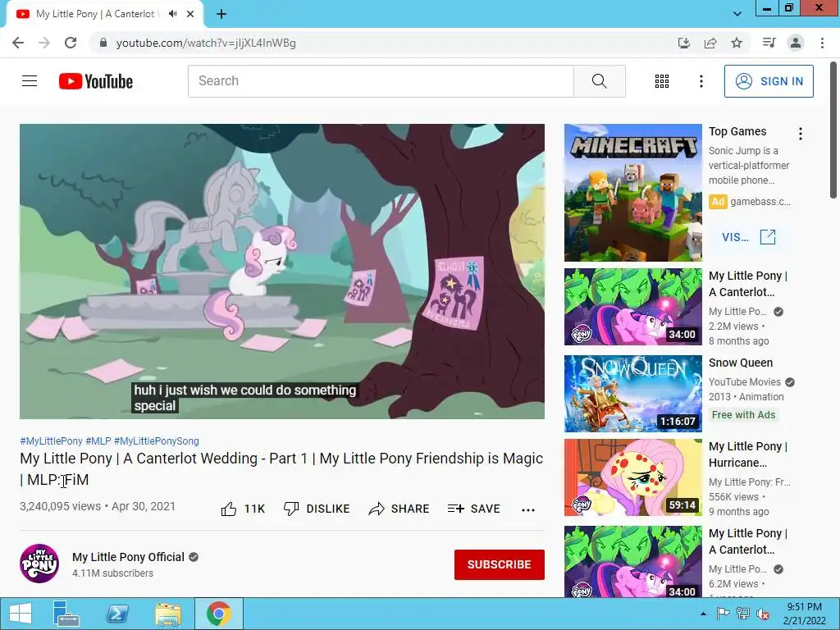Screen dimensions: 840x630
Task: Go to YouTube home via logo
Action: pos(96,81)
